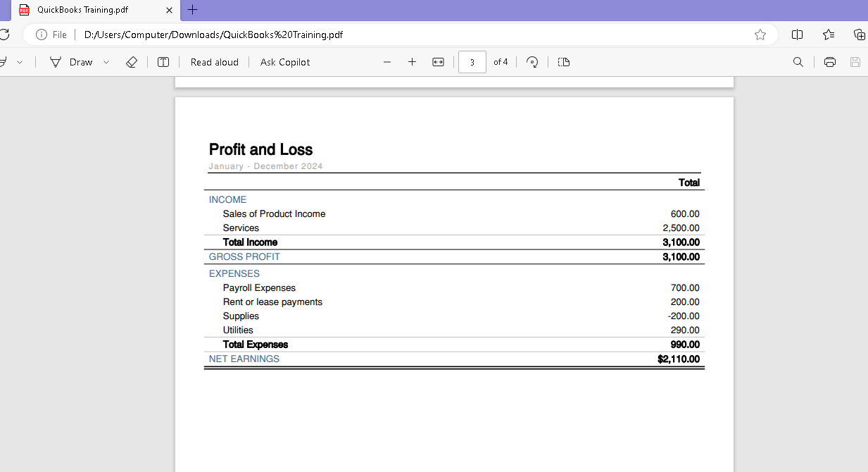Click the address bar file path
The height and width of the screenshot is (472, 868).
(x=213, y=35)
